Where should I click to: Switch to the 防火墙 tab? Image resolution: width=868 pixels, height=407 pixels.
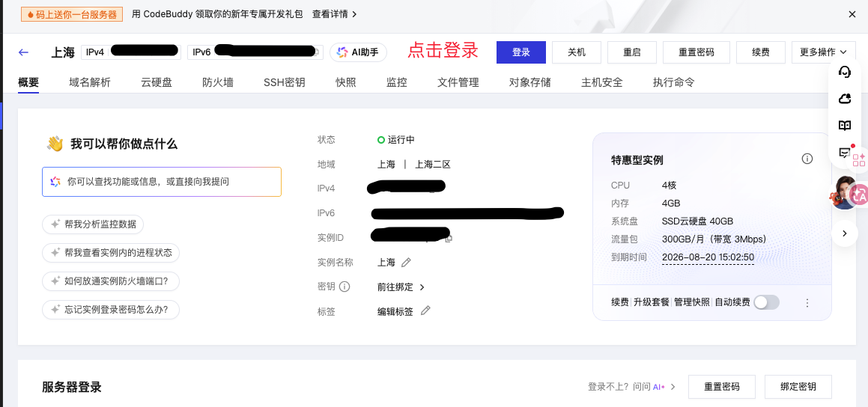coord(217,82)
